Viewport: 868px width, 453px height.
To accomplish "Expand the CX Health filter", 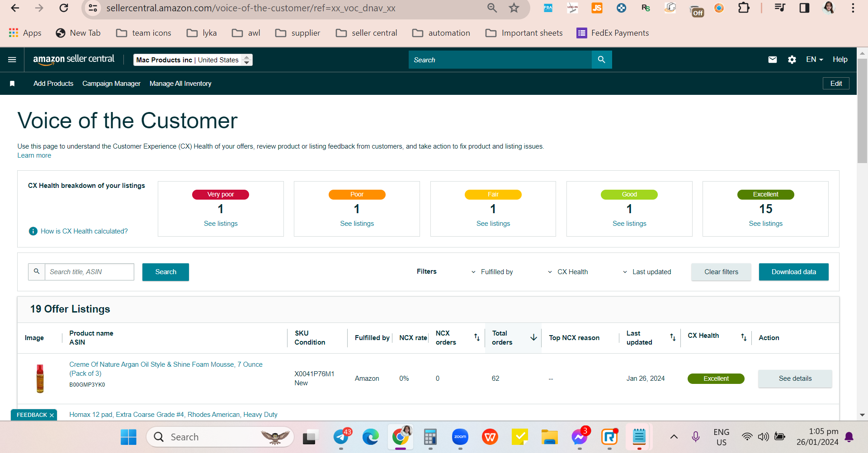I will (x=567, y=272).
